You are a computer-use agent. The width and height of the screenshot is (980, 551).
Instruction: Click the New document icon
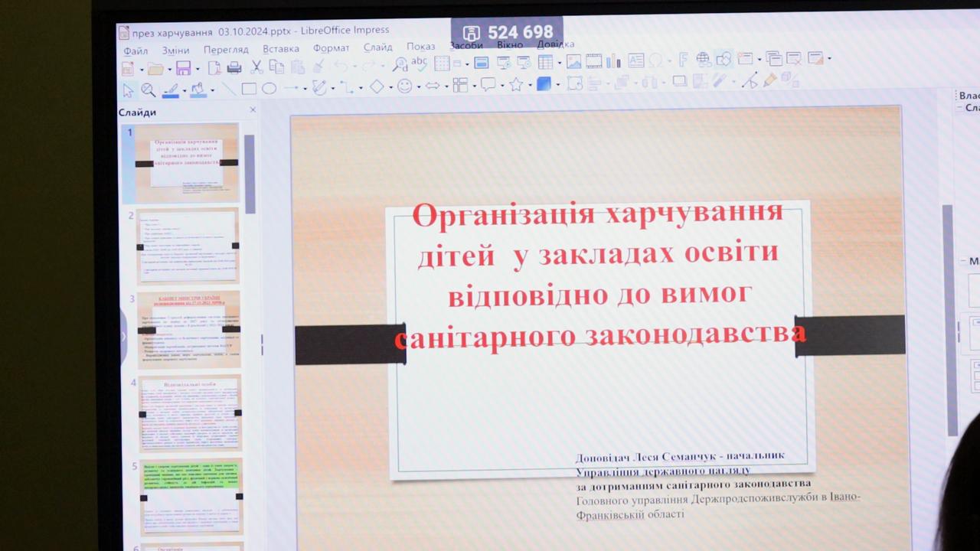tap(128, 69)
